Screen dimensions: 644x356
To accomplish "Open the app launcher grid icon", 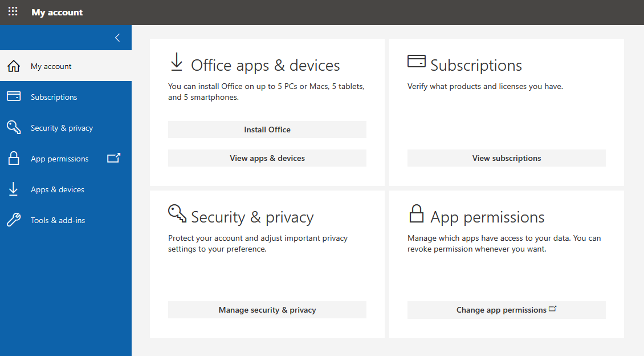I will click(13, 11).
